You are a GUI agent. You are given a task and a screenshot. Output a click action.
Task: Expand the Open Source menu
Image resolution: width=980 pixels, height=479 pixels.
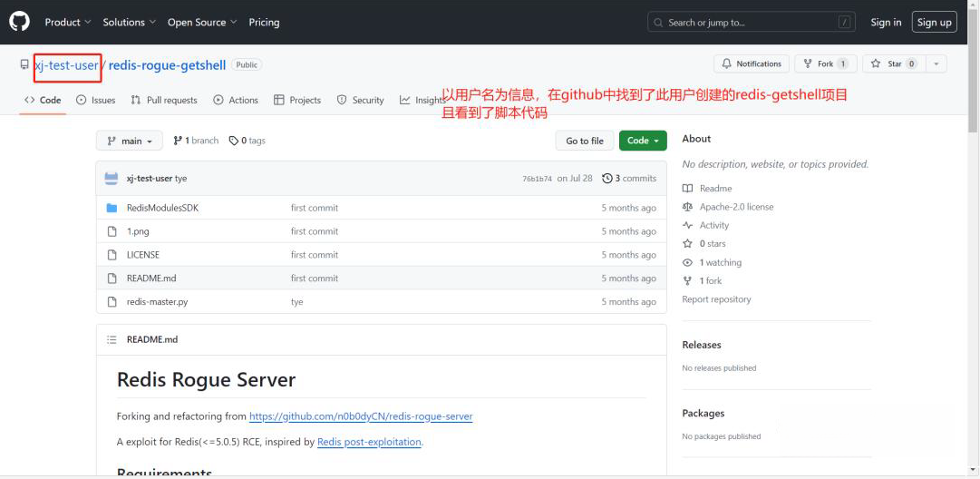pos(202,22)
